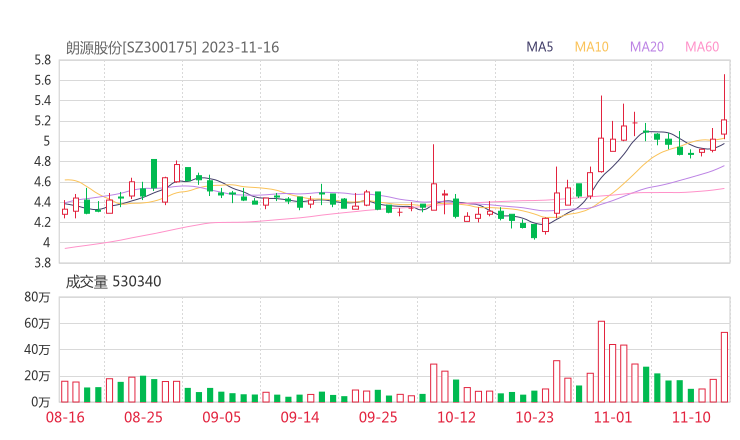The height and width of the screenshot is (440, 740).
Task: Click the 08-16 date axis label
Action: click(x=65, y=417)
